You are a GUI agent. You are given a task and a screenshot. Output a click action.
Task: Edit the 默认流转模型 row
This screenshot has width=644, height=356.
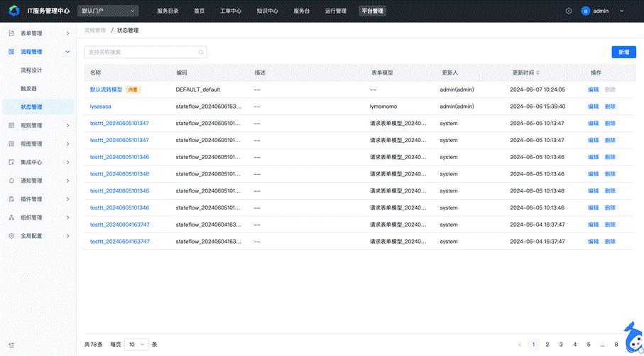(594, 90)
